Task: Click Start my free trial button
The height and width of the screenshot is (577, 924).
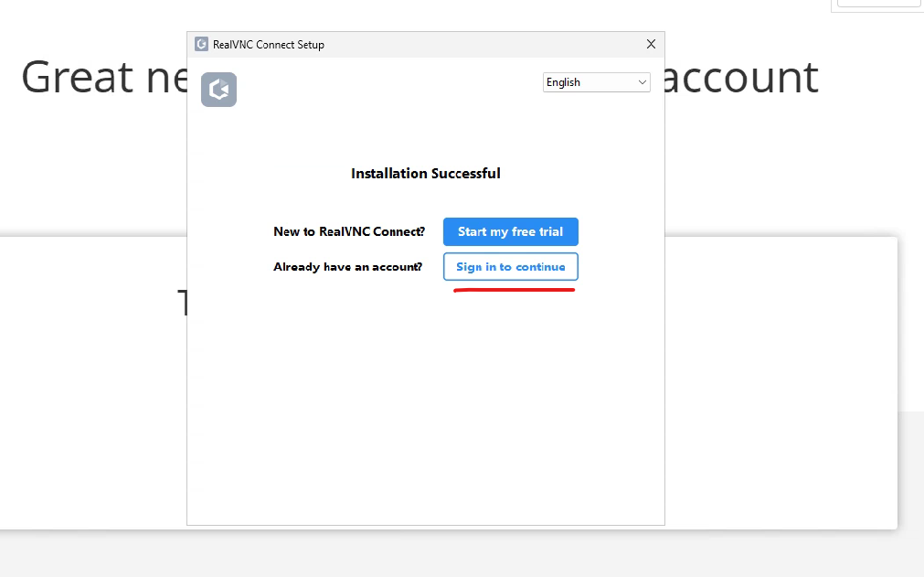Action: 510,231
